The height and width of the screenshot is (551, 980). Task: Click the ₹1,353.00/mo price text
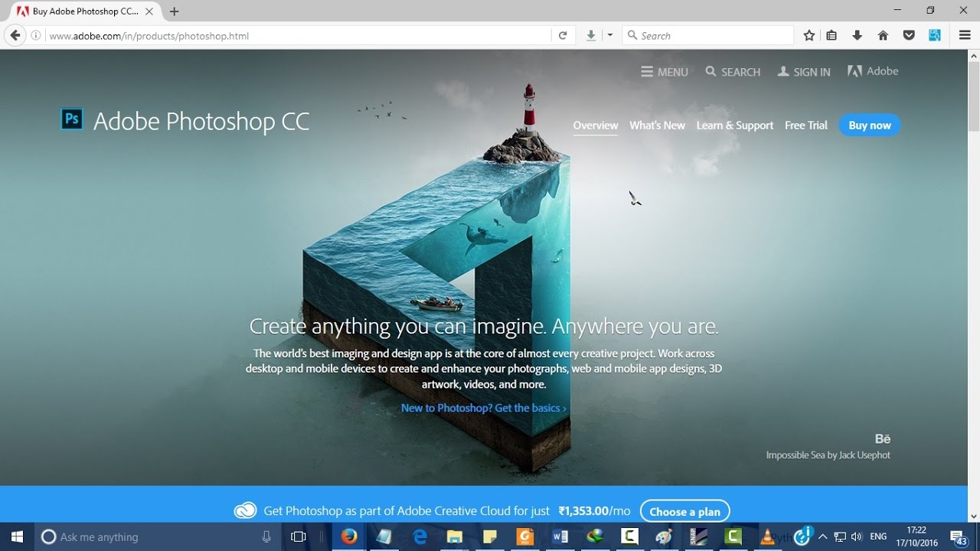click(594, 510)
